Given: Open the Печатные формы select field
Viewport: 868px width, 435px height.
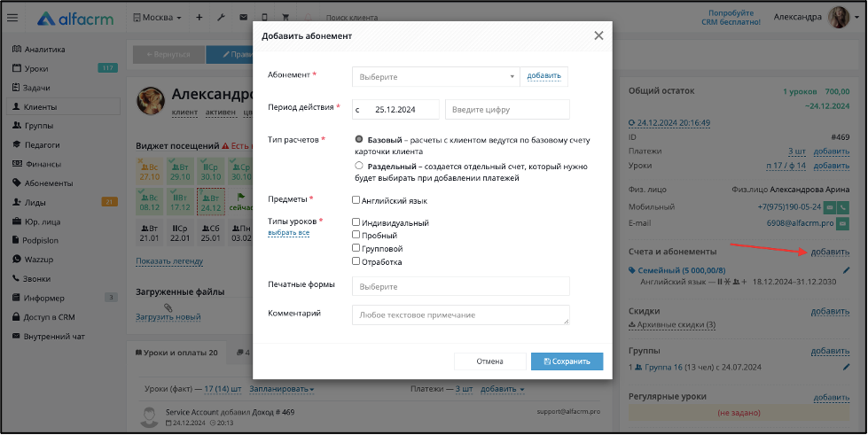Looking at the screenshot, I should [x=460, y=287].
